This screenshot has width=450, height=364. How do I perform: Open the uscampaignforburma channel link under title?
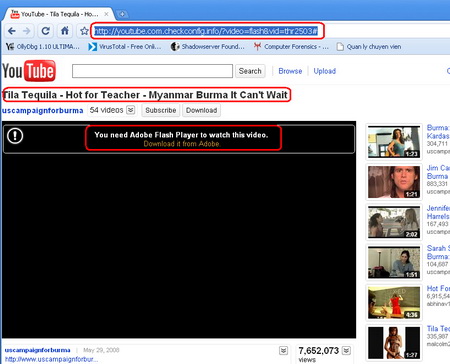click(x=42, y=111)
